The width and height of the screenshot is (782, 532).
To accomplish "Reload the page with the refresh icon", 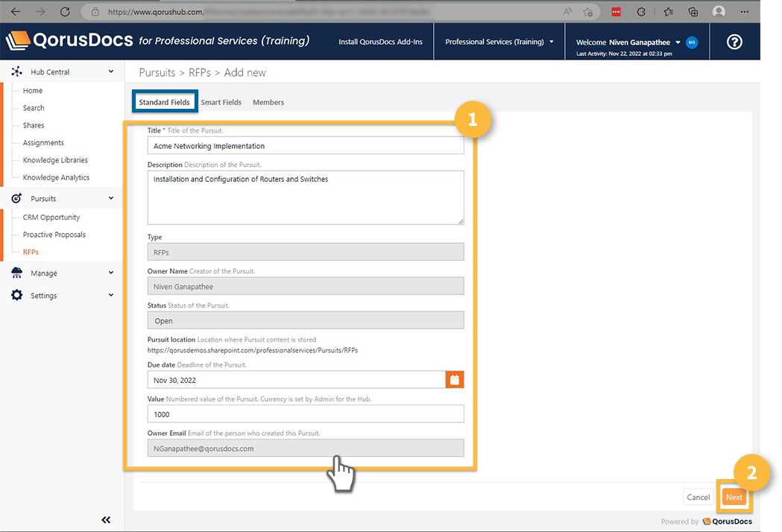I will [65, 11].
